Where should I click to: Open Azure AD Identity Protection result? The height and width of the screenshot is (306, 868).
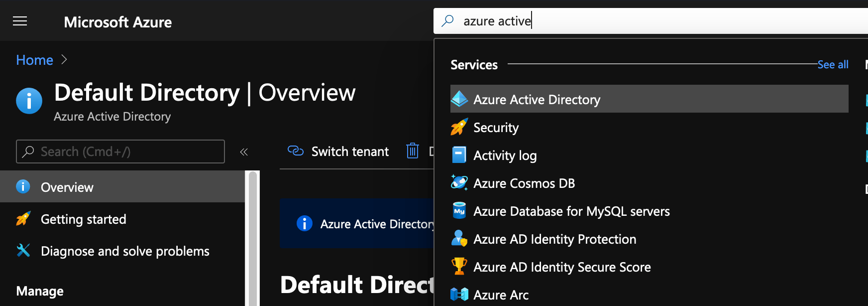649,239
